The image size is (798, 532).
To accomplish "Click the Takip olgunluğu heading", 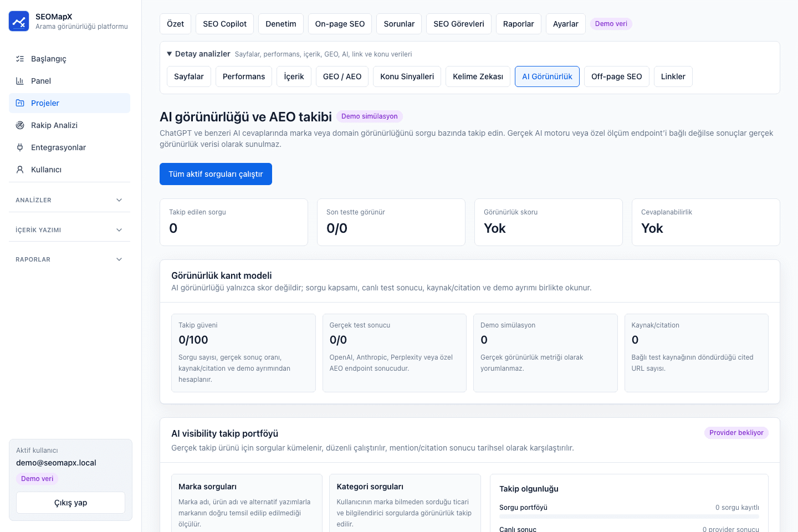I will click(529, 489).
